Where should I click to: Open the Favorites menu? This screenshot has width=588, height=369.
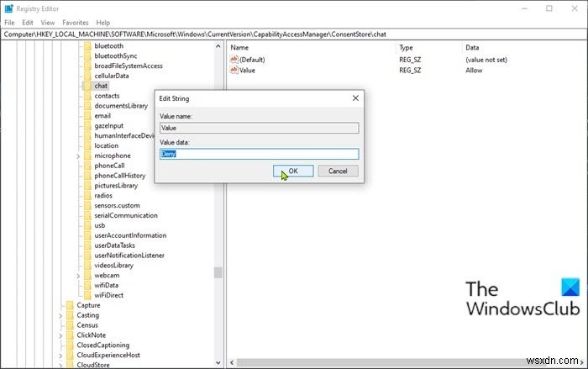pyautogui.click(x=76, y=23)
